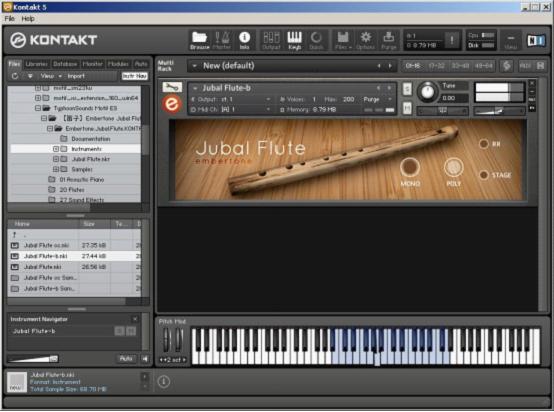Click next multi arrow in New (default)
The width and height of the screenshot is (554, 412).
click(390, 66)
